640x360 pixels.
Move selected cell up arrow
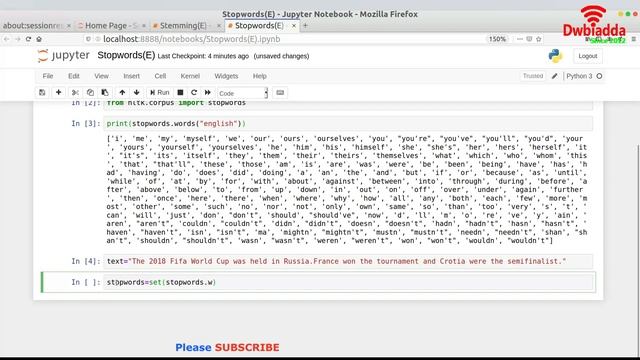click(x=122, y=93)
